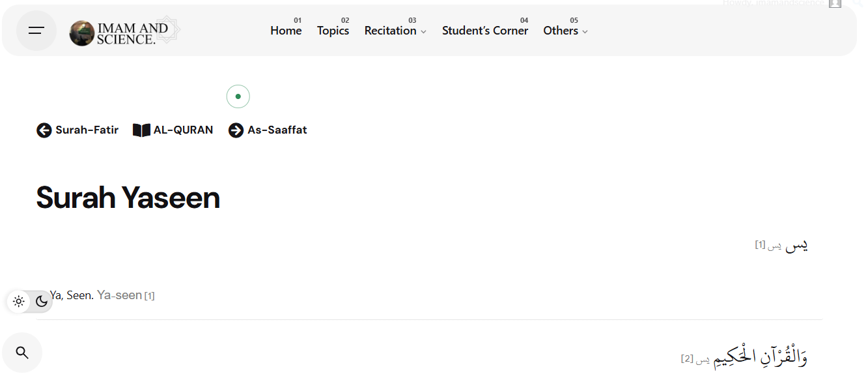Go to Student's Corner page
Image resolution: width=868 pixels, height=378 pixels.
(485, 31)
